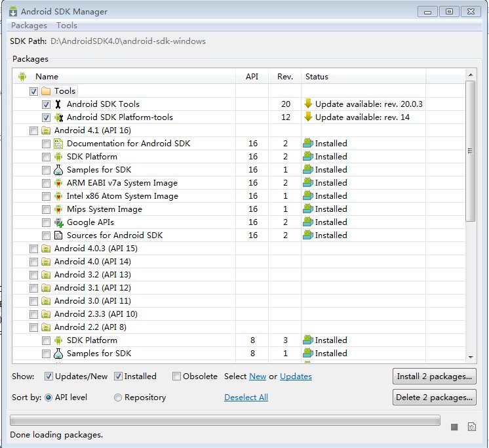Click Delete 2 packages button
This screenshot has width=489, height=448.
click(435, 397)
